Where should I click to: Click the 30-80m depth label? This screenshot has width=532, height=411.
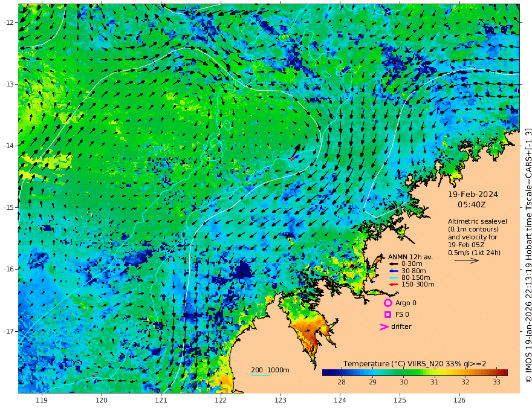click(414, 271)
